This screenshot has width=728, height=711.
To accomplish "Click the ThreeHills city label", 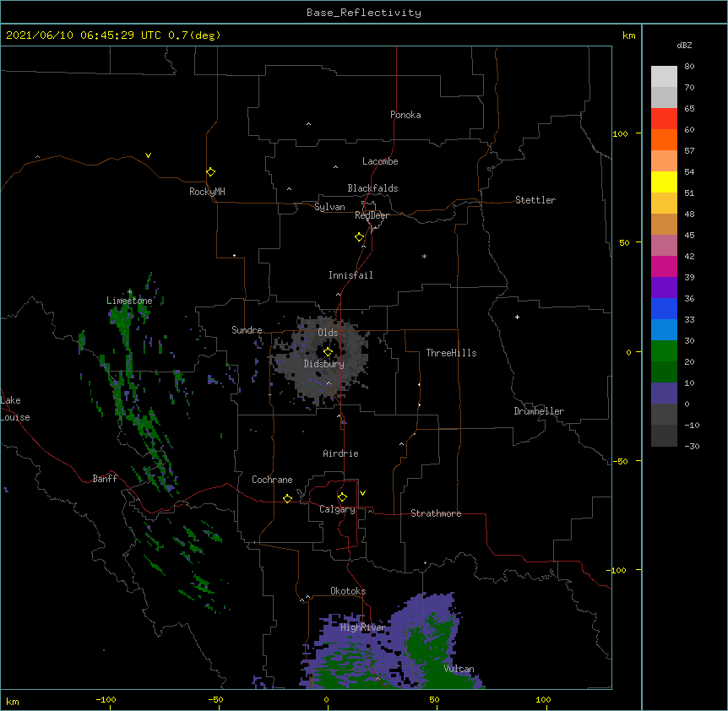I will point(451,353).
